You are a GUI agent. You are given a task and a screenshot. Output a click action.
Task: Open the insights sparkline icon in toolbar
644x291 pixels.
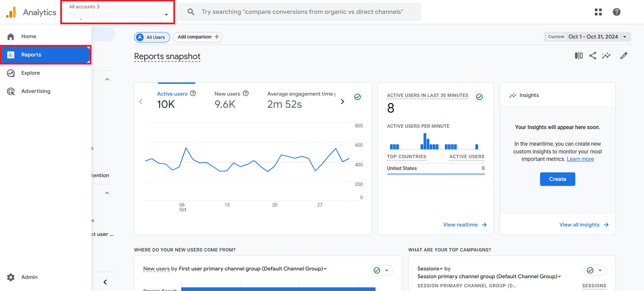point(606,55)
